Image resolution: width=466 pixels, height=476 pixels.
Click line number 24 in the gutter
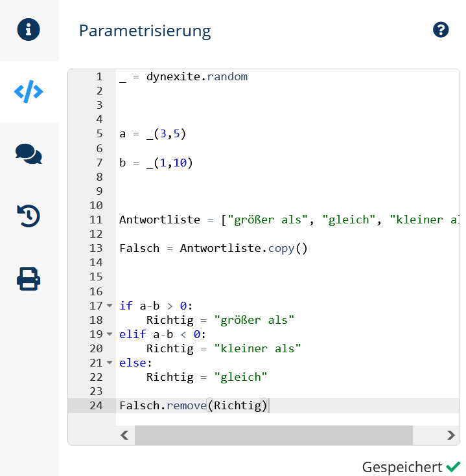click(96, 405)
